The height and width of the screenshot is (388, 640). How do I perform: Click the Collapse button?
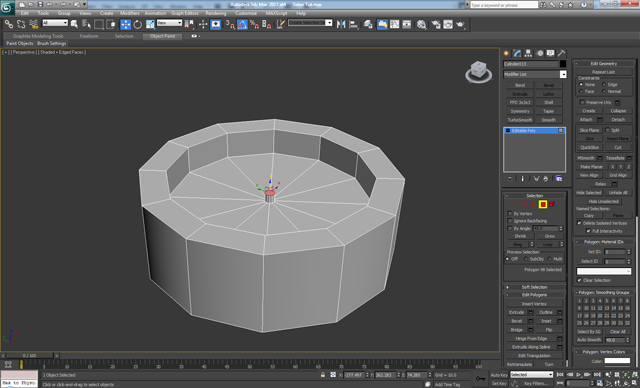click(x=618, y=111)
